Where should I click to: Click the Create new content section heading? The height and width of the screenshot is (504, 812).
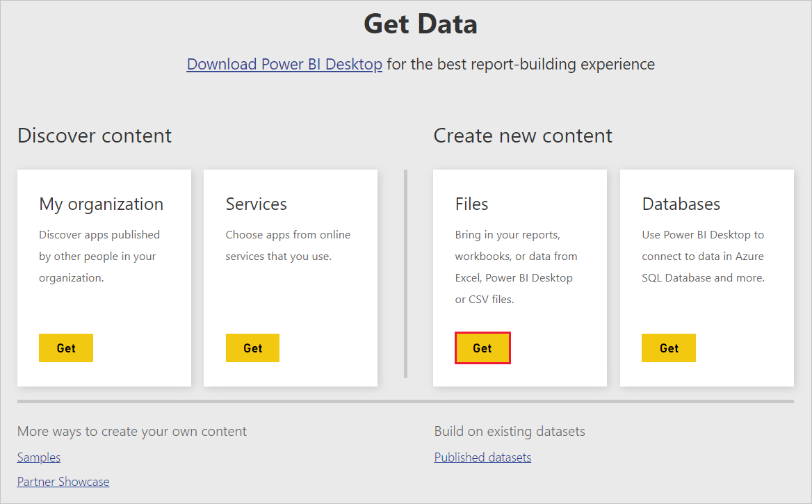click(x=523, y=136)
